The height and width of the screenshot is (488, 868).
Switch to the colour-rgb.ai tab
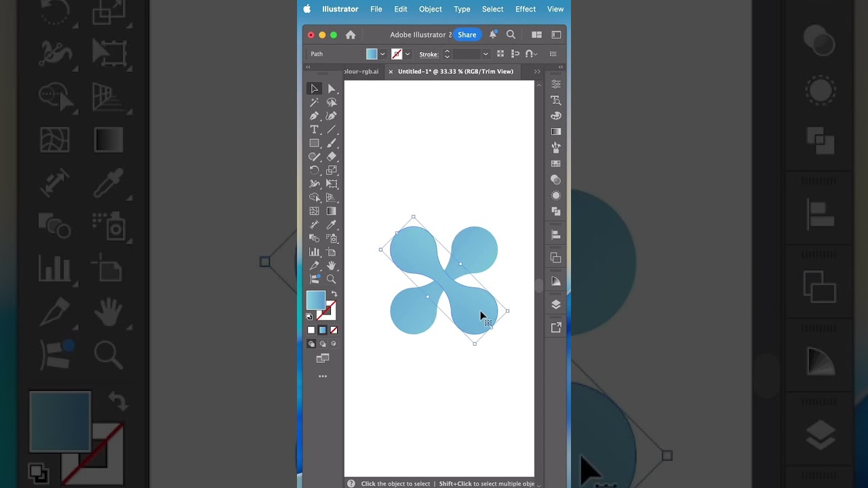coord(361,71)
